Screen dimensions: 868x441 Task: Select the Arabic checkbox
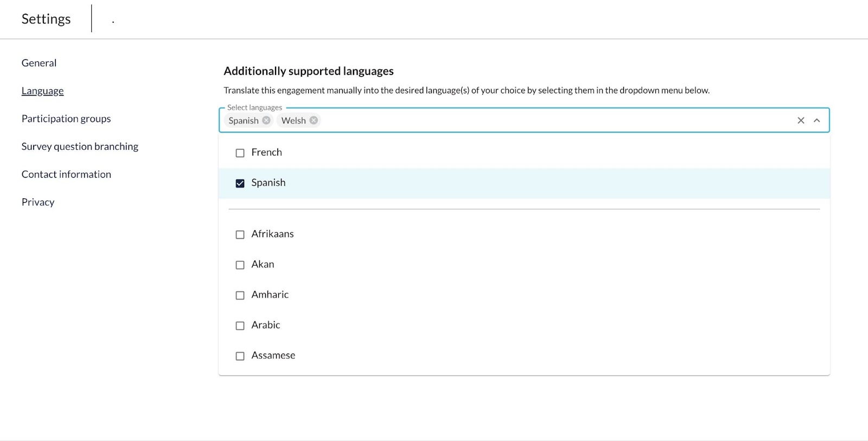tap(240, 326)
